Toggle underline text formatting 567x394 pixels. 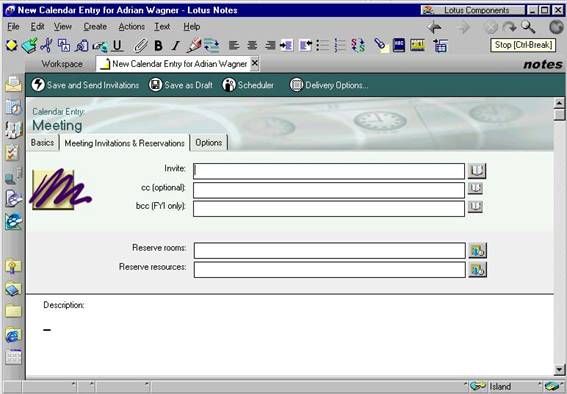click(117, 46)
